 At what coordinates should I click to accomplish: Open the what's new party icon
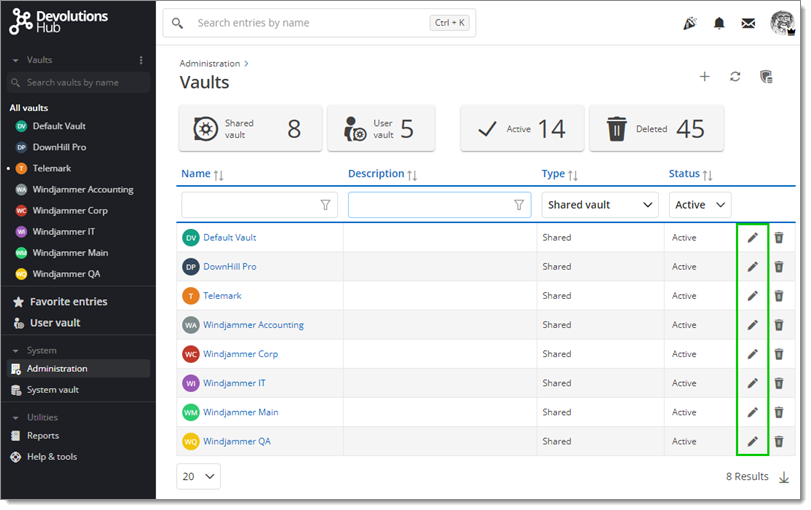click(x=689, y=23)
